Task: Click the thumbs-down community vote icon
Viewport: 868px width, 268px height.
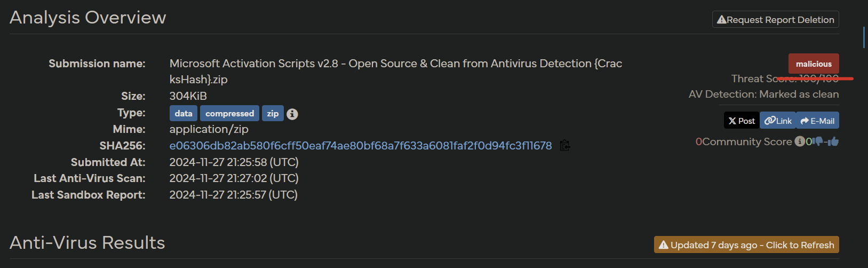Action: pos(818,141)
